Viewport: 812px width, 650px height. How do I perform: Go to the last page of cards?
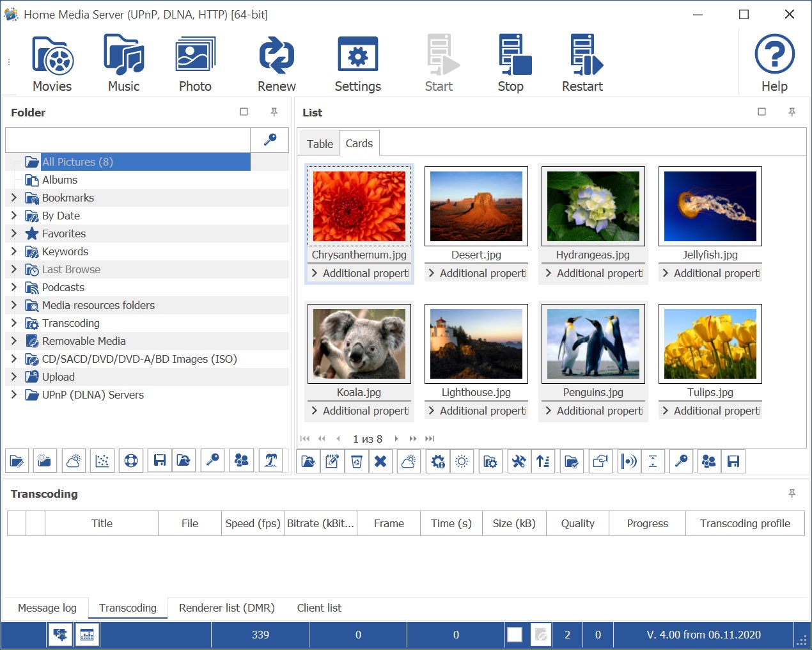coord(429,439)
